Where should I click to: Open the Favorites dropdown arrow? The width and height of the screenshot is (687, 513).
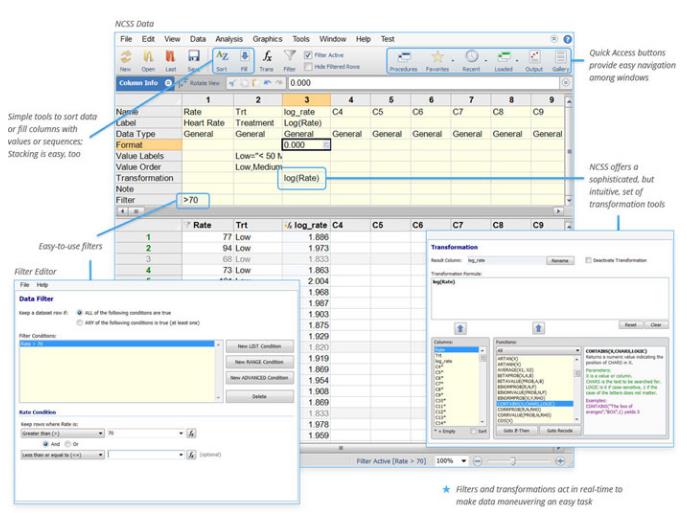[453, 61]
